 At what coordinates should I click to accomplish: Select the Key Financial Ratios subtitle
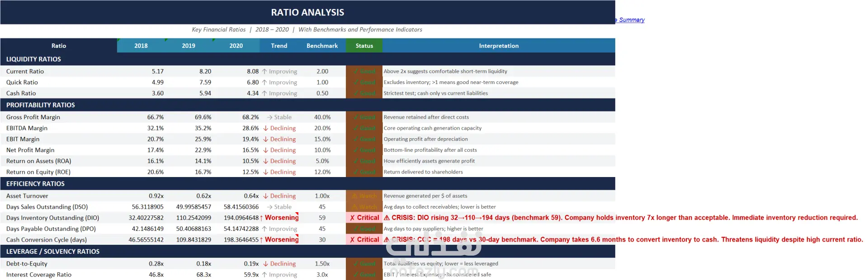pos(307,29)
